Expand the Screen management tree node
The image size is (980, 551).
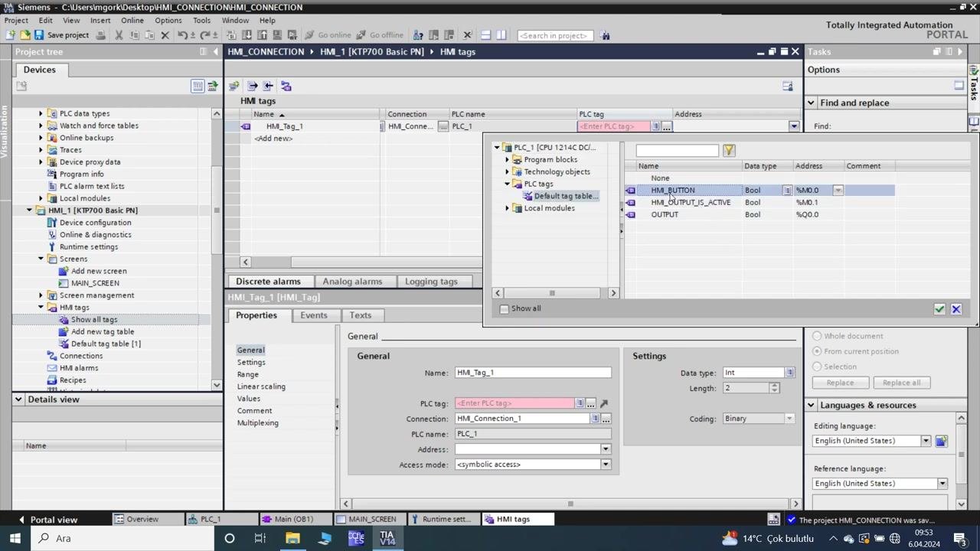click(x=41, y=295)
